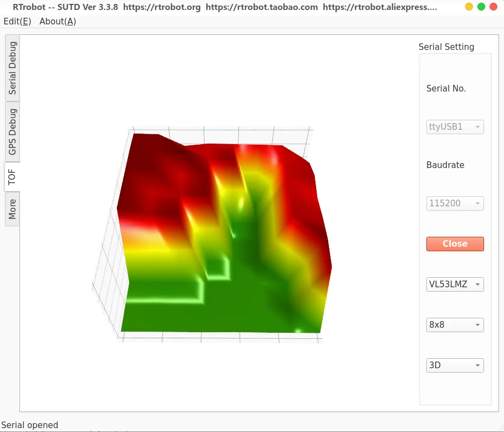The height and width of the screenshot is (432, 504).
Task: Click the Serial No. label
Action: (x=446, y=88)
